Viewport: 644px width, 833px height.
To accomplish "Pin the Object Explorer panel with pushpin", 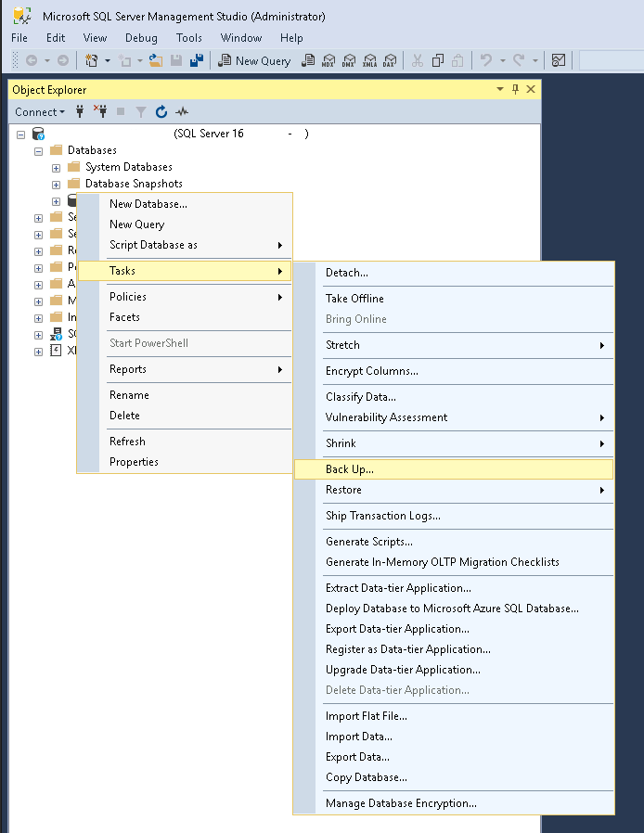I will [515, 89].
